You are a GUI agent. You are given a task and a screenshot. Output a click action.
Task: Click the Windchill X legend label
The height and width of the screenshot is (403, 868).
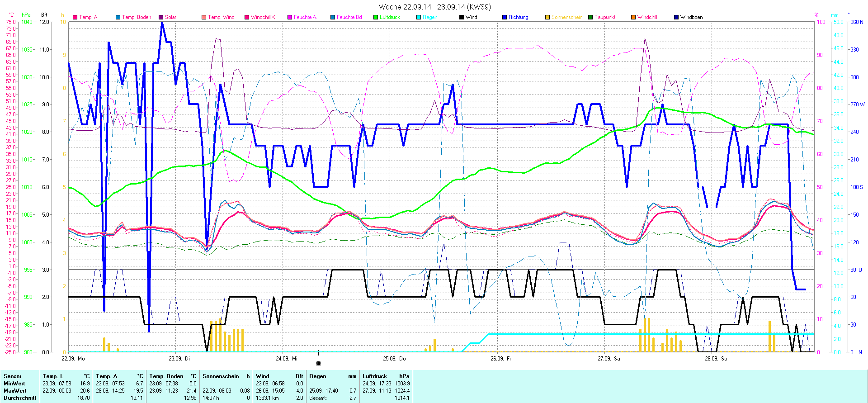[263, 17]
